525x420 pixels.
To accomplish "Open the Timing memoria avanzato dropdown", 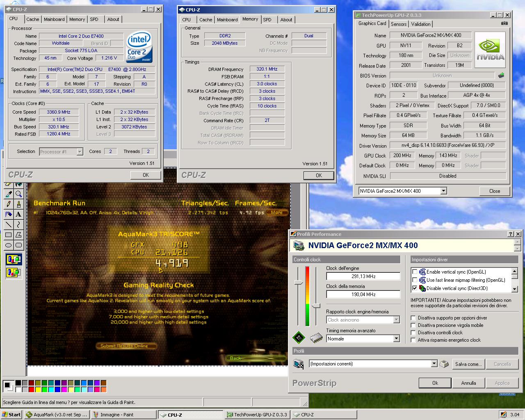I will (396, 339).
